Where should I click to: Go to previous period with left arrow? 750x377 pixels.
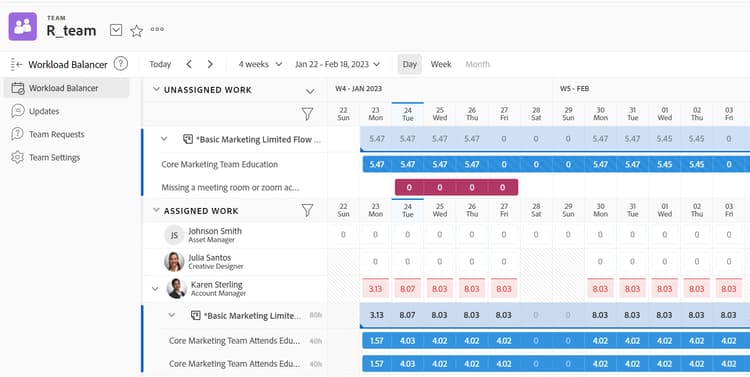point(189,64)
